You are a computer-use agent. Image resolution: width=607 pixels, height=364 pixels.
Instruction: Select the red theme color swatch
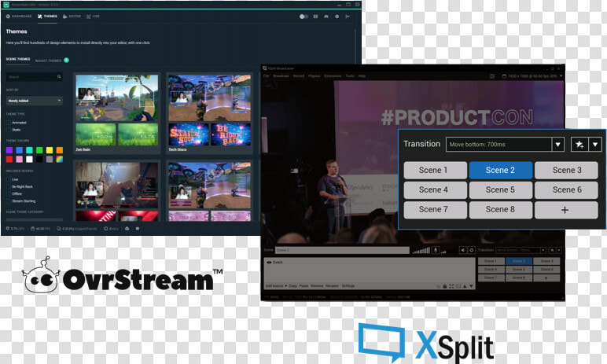[9, 159]
